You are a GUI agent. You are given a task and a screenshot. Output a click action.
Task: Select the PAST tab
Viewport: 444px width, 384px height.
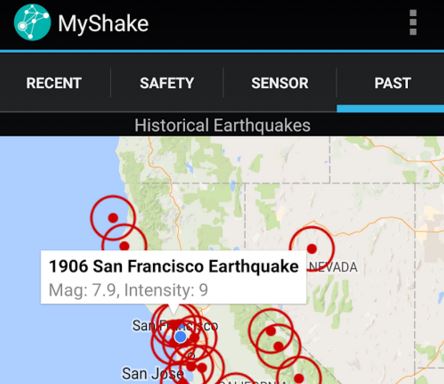(392, 83)
